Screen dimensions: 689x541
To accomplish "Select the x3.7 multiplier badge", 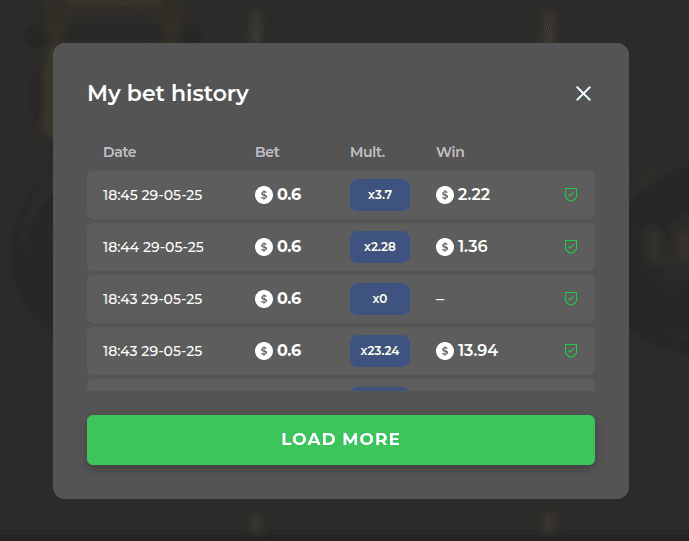I will pos(380,195).
